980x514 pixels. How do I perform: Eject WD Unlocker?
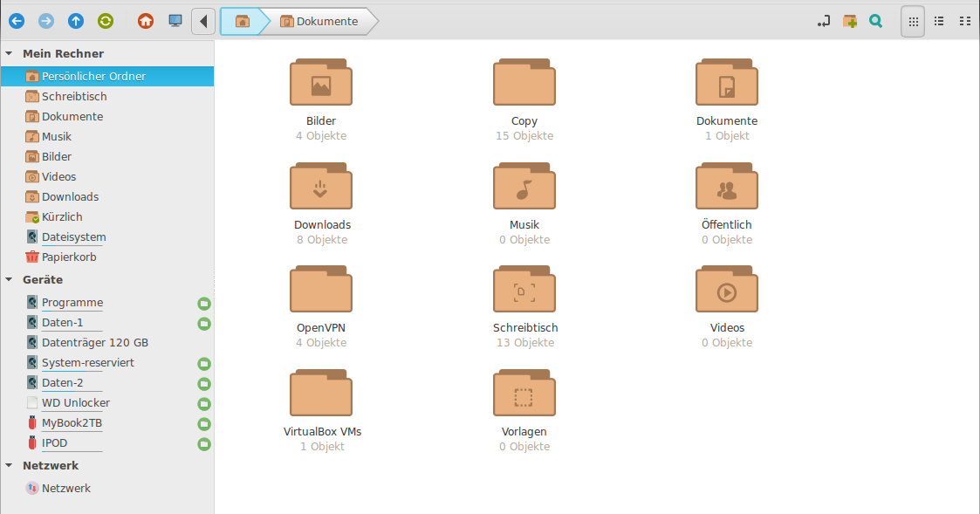click(203, 404)
